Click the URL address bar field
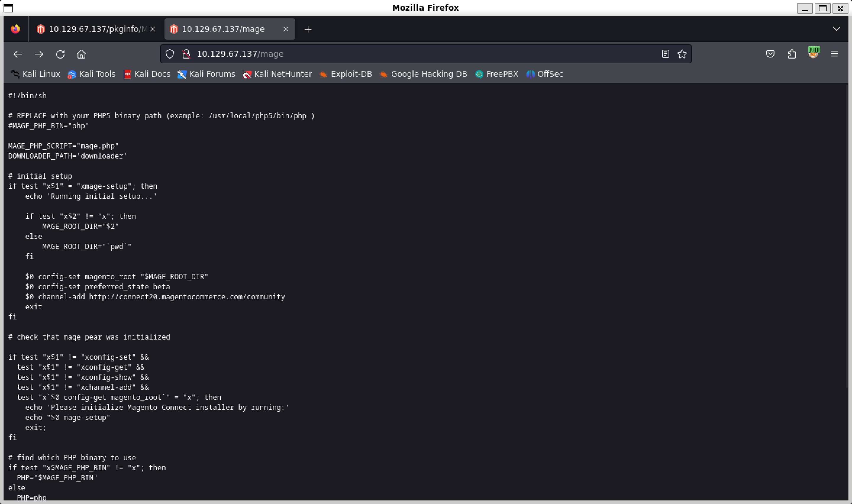This screenshot has height=504, width=852. (x=407, y=54)
